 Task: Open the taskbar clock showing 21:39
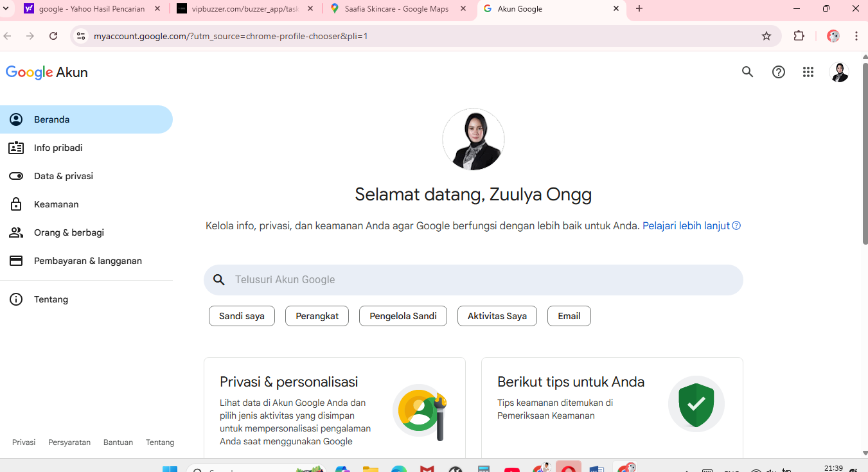click(833, 468)
